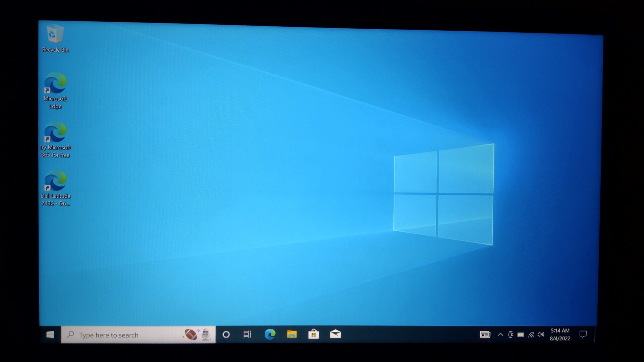The width and height of the screenshot is (644, 362).
Task: Click the Meet Now camera icon
Action: click(x=511, y=335)
